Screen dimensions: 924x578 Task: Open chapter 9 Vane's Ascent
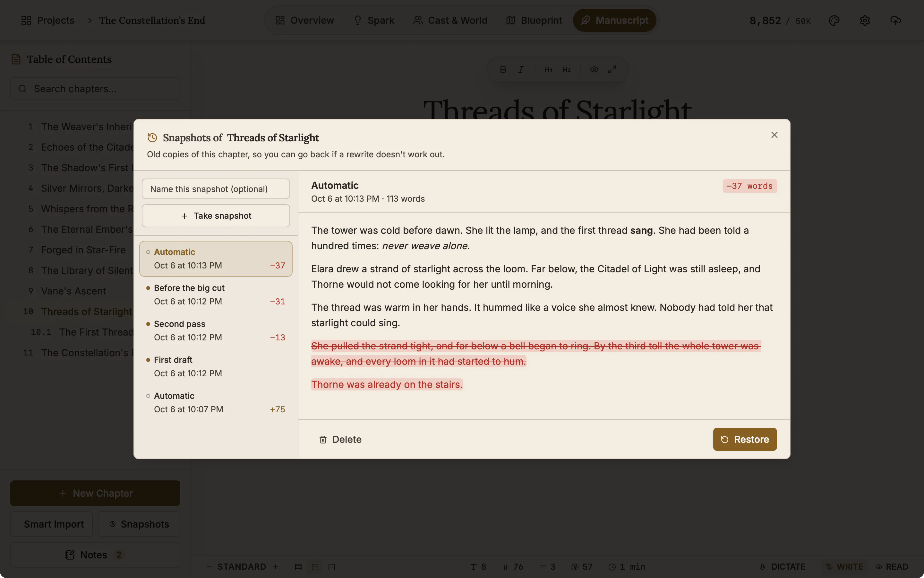(73, 291)
